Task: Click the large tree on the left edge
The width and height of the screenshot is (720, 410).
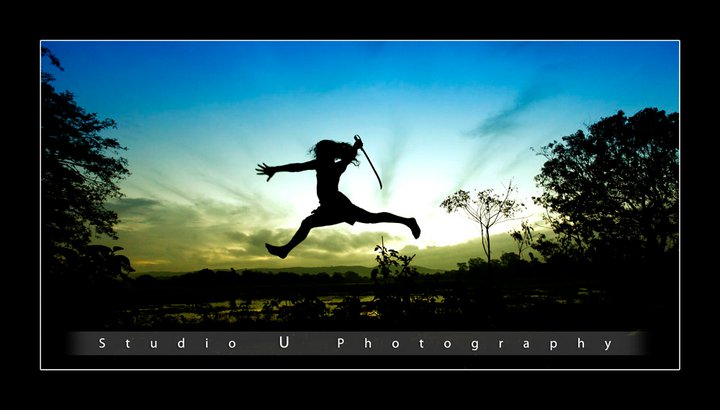Action: tap(80, 170)
